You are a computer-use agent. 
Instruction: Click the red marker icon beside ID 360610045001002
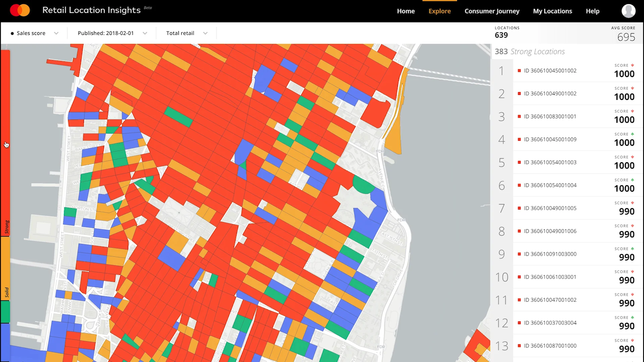[x=519, y=70]
